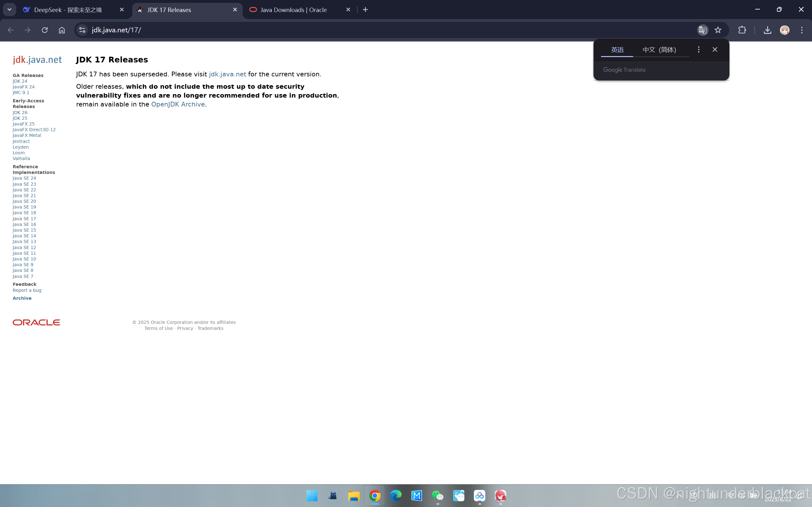The image size is (812, 507).
Task: Open the Downloads tray icon
Action: tap(767, 30)
